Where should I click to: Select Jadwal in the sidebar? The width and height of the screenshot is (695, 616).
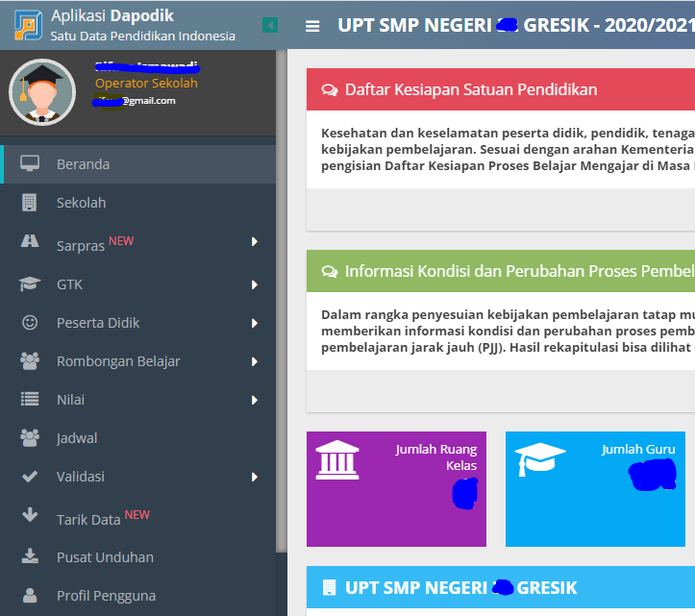[x=137, y=438]
